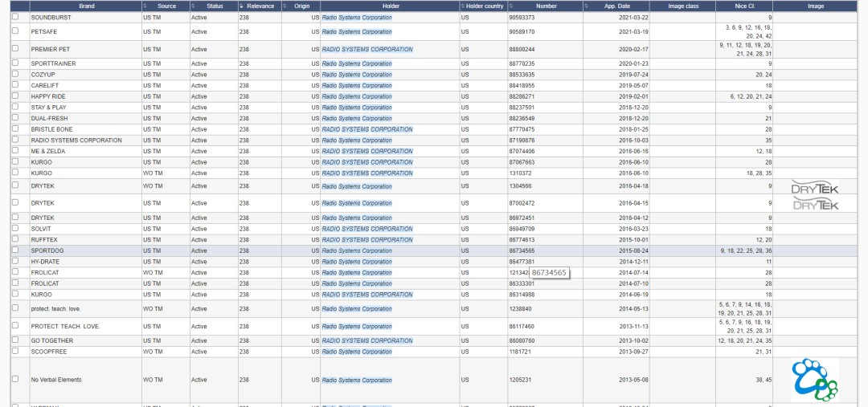Viewport: 868px width, 407px height.
Task: Click Nice classes 12, 18, 20, 21, 24, 35
Action: 745,340
